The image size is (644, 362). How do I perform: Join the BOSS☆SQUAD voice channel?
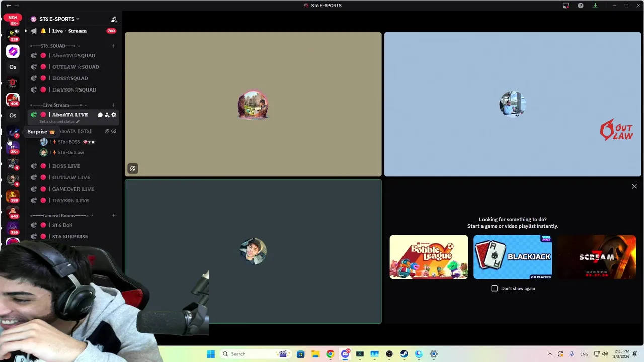73,78
